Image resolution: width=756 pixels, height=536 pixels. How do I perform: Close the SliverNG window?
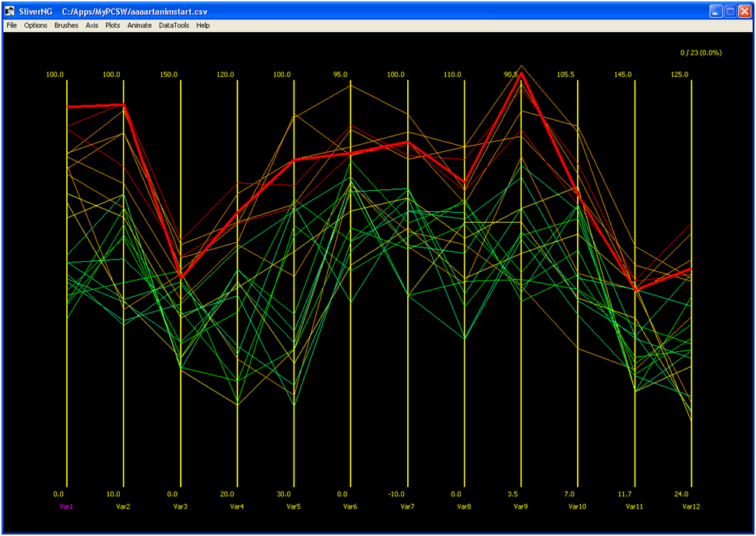click(x=745, y=12)
